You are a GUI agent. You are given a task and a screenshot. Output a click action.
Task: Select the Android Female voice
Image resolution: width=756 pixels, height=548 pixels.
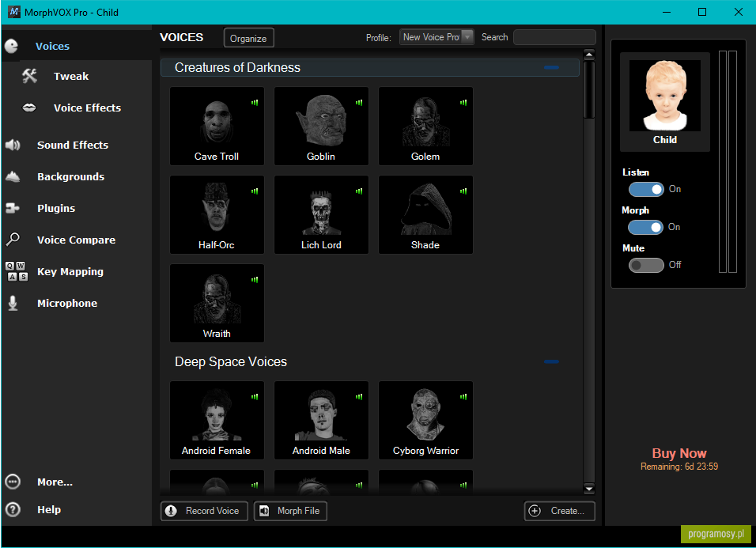click(x=217, y=420)
